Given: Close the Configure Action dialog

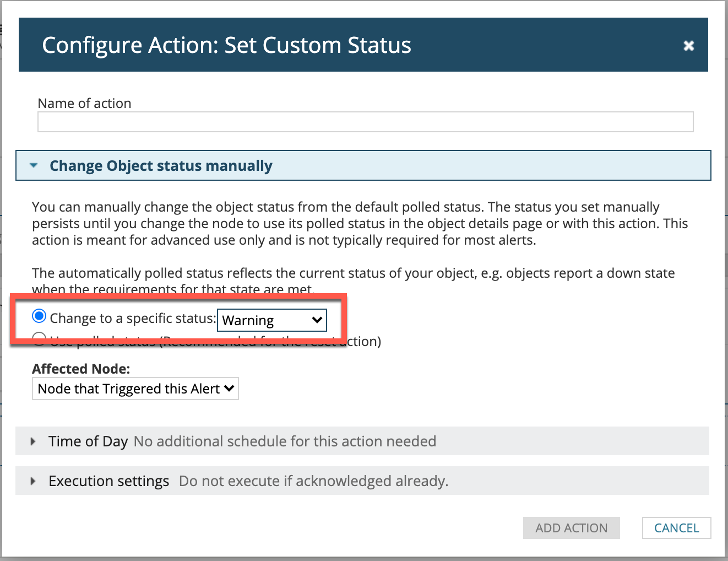Looking at the screenshot, I should [x=688, y=46].
